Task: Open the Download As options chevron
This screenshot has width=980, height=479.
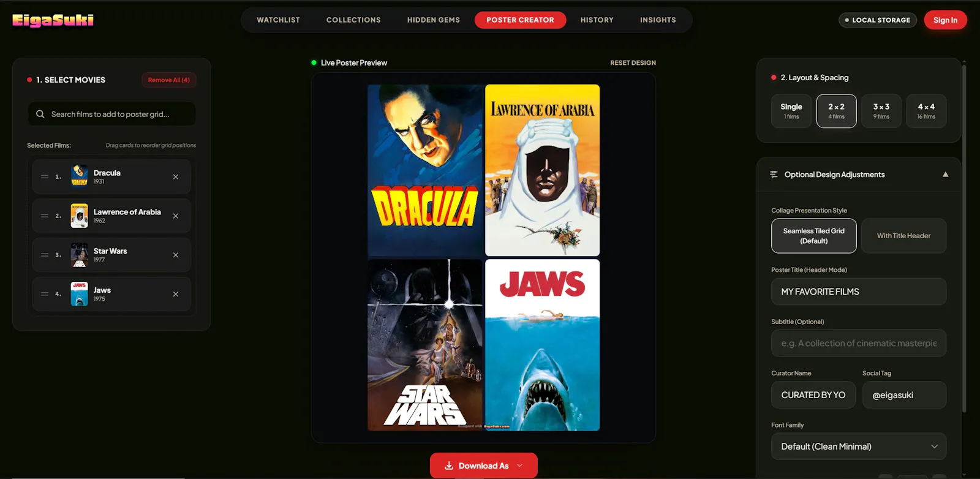Action: coord(520,466)
